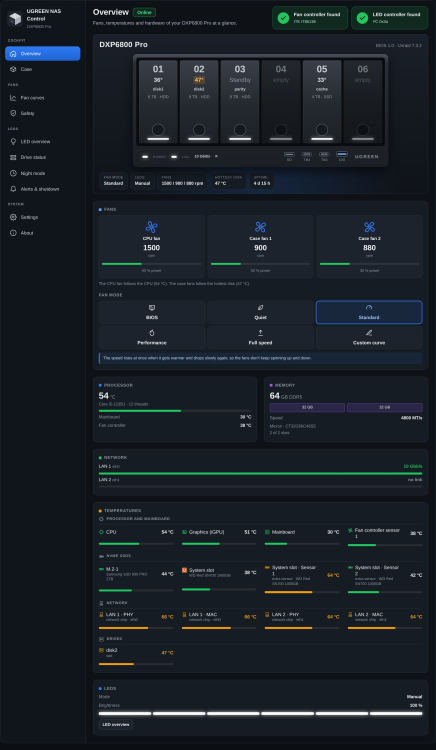Open LED overview from the sidebar

(43, 142)
